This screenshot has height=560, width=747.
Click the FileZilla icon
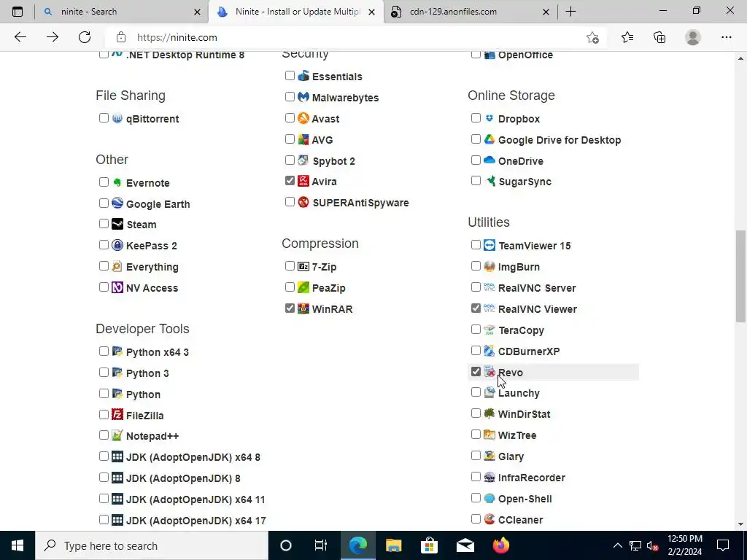point(117,415)
